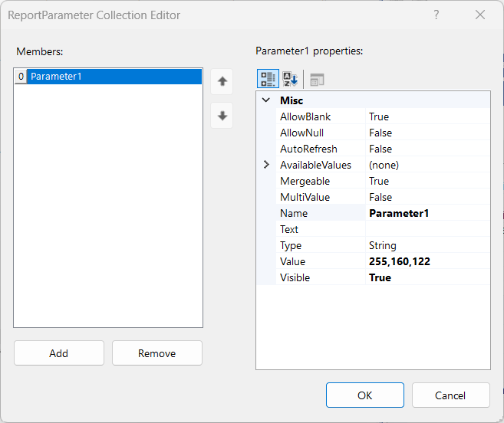
Task: Move member down with arrow button
Action: (x=222, y=116)
